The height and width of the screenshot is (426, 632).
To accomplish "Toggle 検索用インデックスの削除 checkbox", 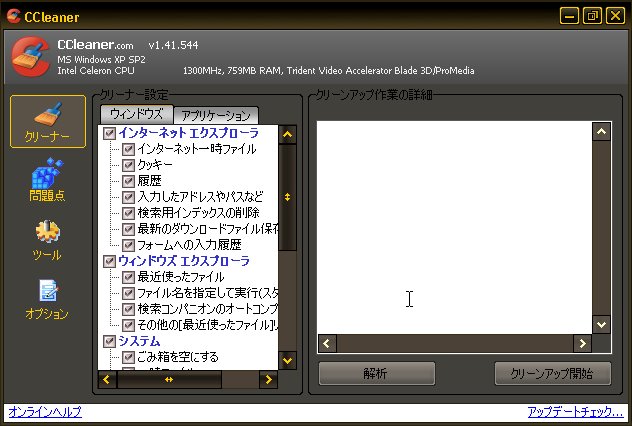I will pos(128,213).
